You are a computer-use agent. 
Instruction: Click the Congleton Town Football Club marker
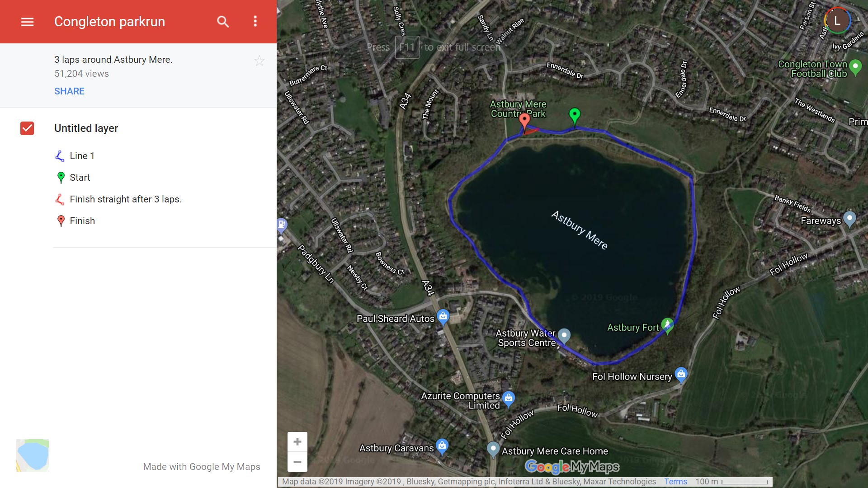tap(855, 66)
